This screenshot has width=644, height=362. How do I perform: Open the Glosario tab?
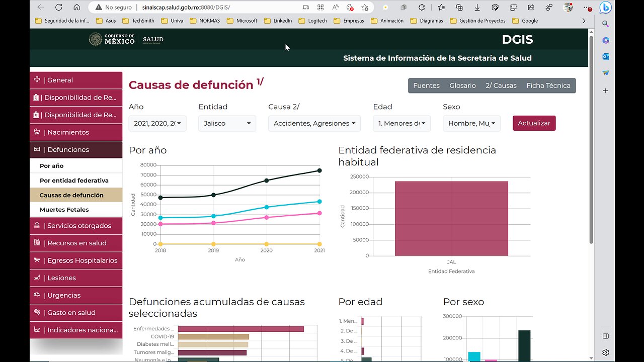click(x=462, y=85)
